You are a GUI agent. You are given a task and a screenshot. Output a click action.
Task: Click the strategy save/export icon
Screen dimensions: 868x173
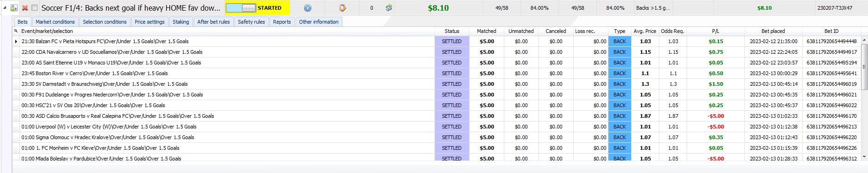point(14,8)
